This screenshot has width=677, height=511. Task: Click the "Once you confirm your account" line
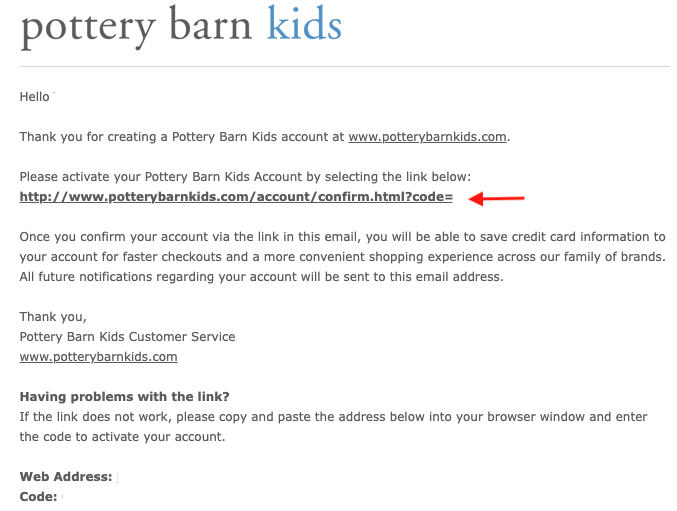342,236
